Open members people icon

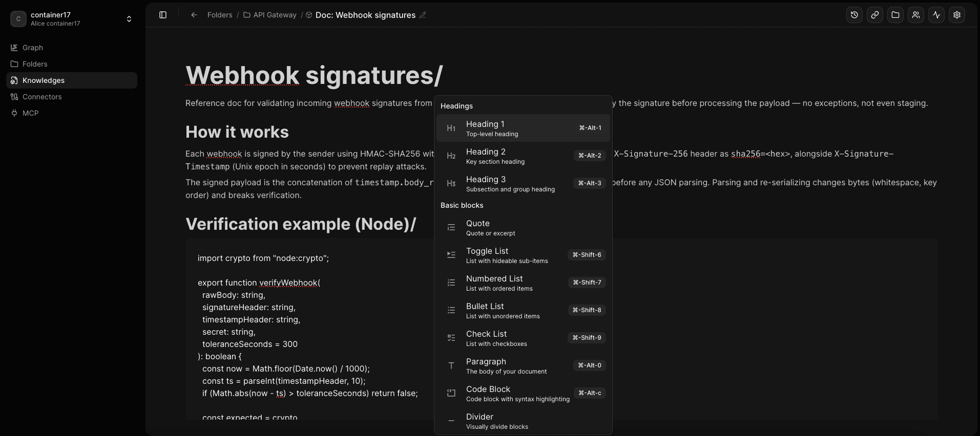[916, 15]
